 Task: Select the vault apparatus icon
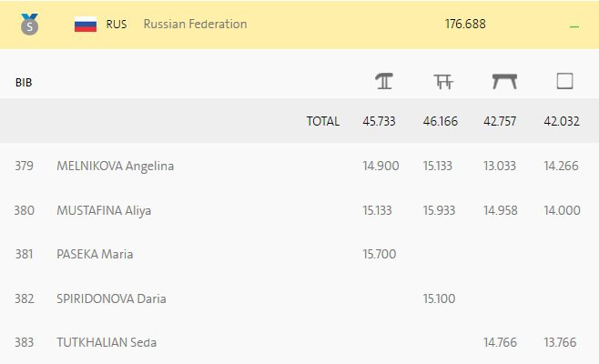[384, 81]
